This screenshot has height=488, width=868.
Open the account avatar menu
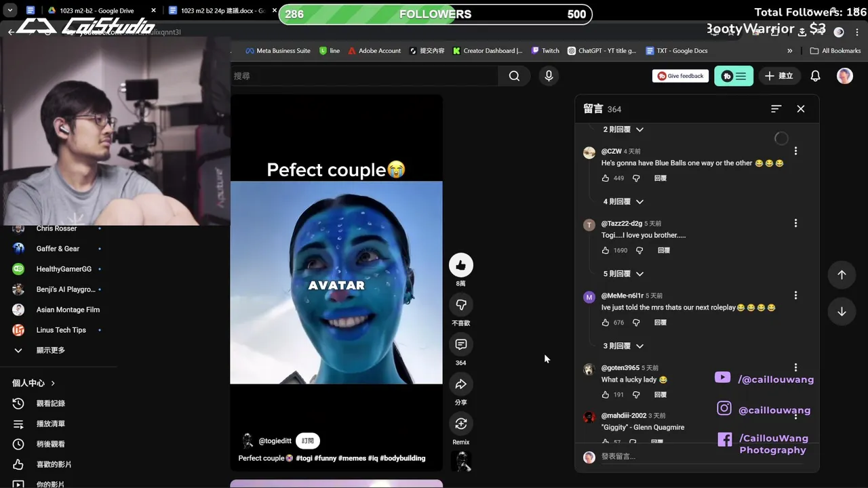click(844, 76)
